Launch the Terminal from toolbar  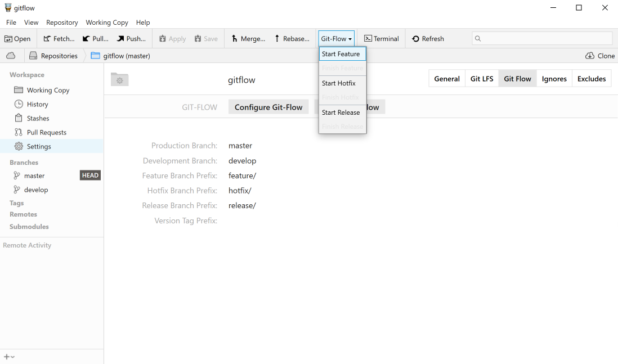click(x=381, y=39)
